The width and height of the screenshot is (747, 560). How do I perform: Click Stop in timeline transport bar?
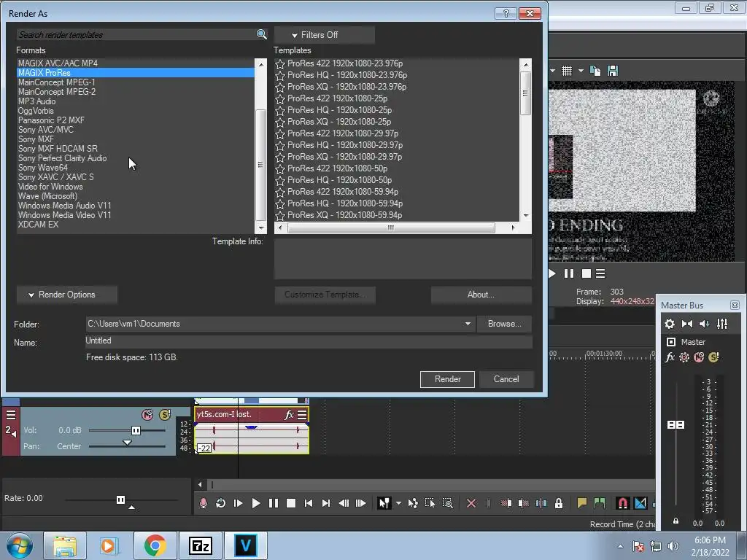tap(291, 503)
